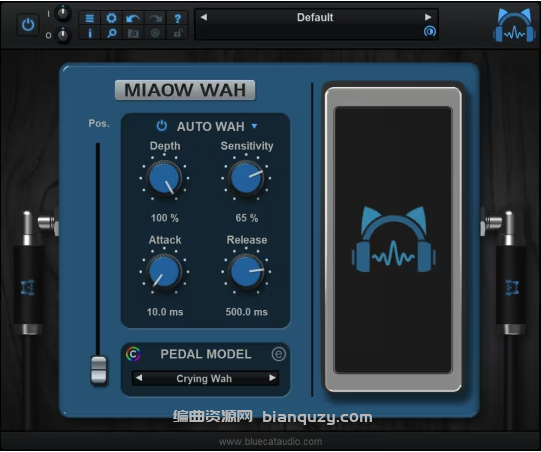Click the Pos. slider handle

click(x=99, y=370)
